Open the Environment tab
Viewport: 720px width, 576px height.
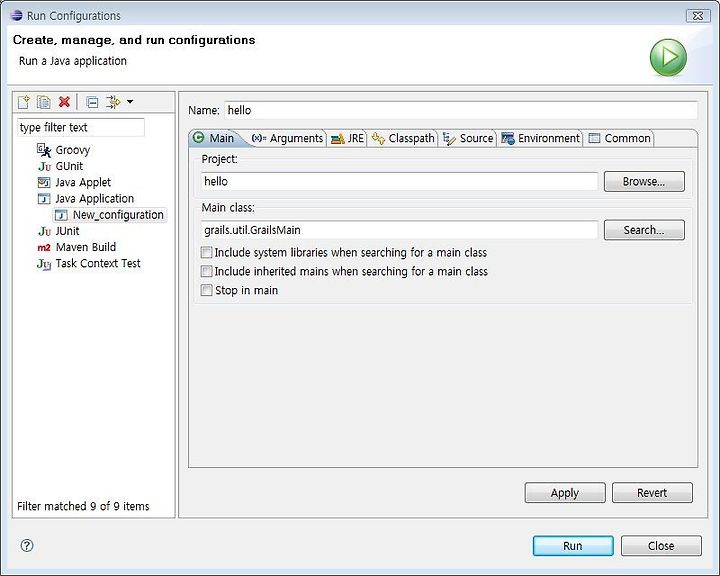click(540, 138)
